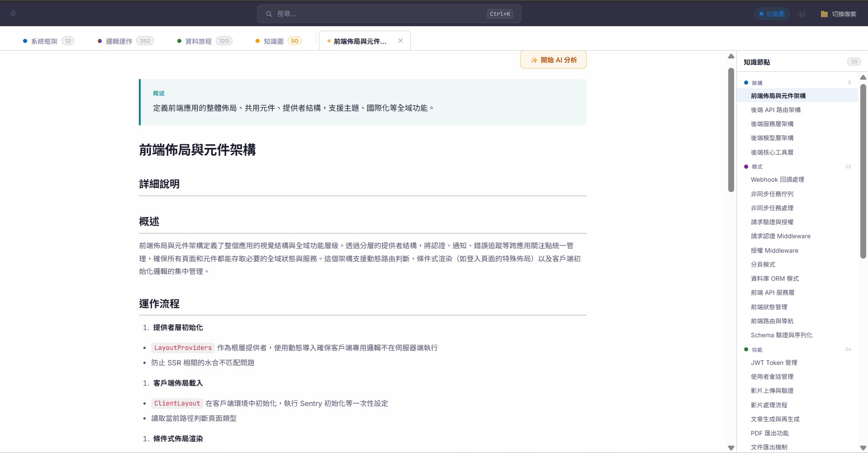Open the statistics bar chart icon

(801, 14)
